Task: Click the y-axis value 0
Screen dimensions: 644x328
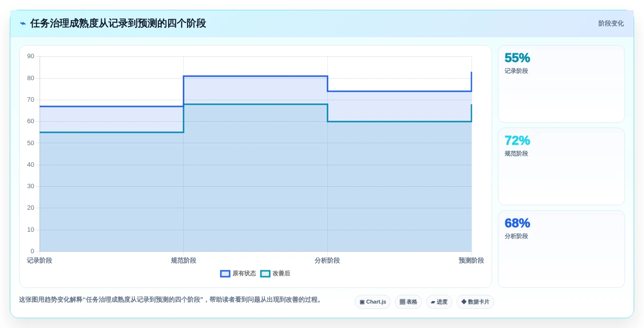Action: [33, 251]
